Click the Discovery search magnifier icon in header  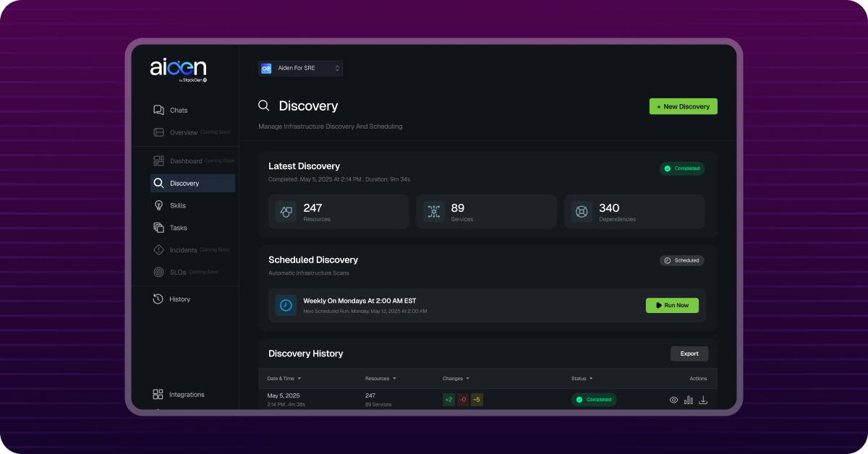click(x=264, y=106)
